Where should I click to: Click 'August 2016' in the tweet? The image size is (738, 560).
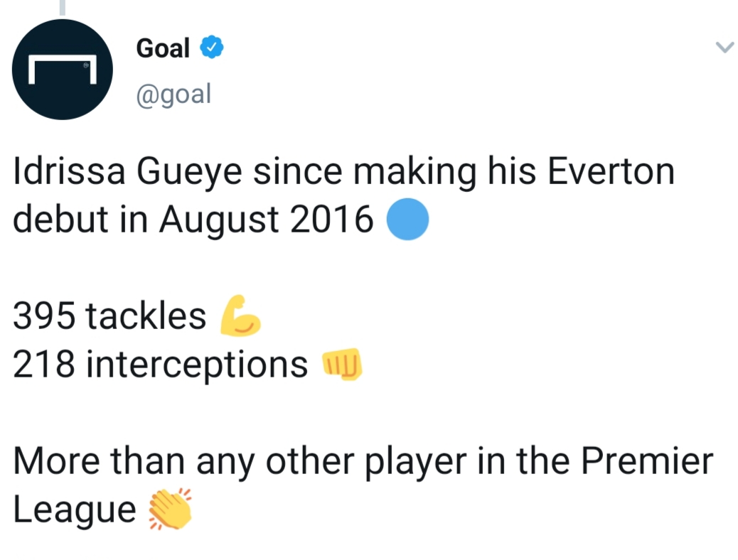(x=266, y=221)
